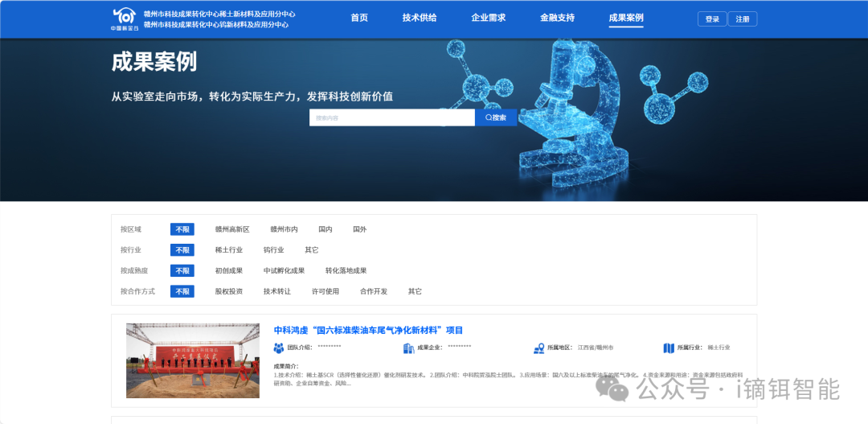This screenshot has width=868, height=424.
Task: Choose 钨行业 industry filter
Action: coord(274,250)
